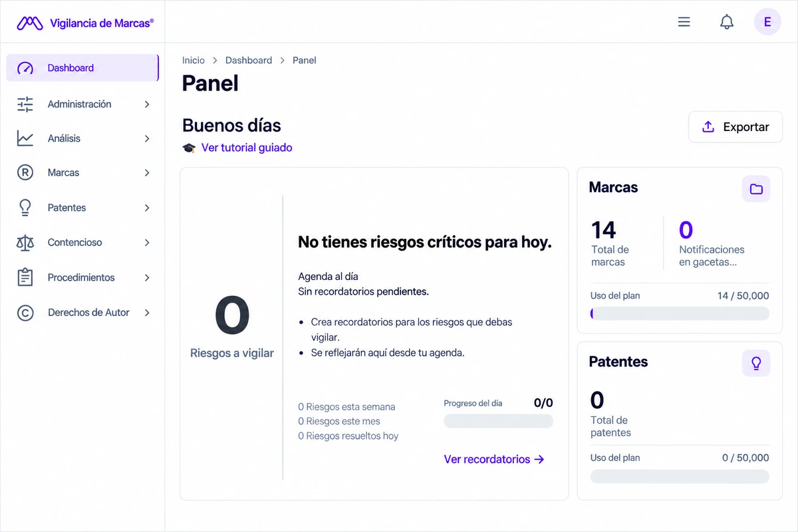Screen dimensions: 798x532
Task: Open the Administración menu item
Action: point(82,104)
